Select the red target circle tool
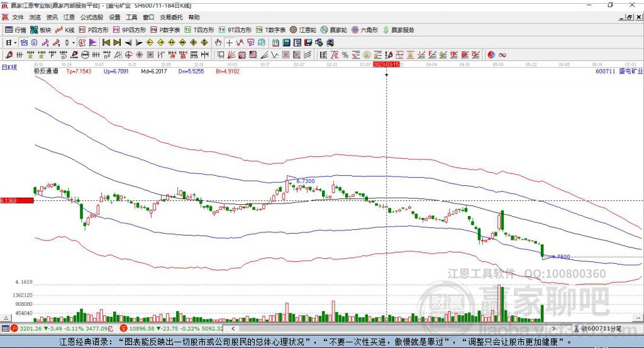 (128, 55)
